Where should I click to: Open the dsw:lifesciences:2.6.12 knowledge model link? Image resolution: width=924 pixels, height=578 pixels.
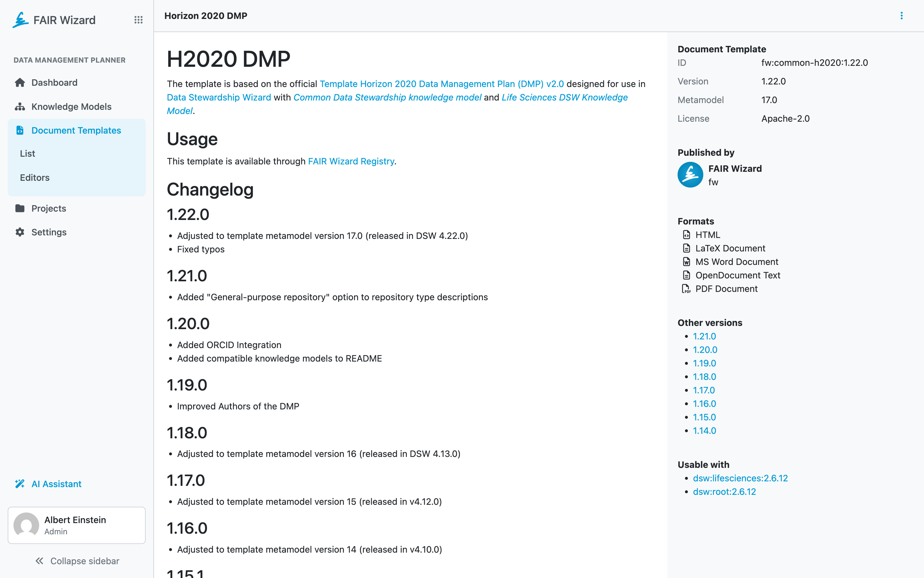point(740,478)
